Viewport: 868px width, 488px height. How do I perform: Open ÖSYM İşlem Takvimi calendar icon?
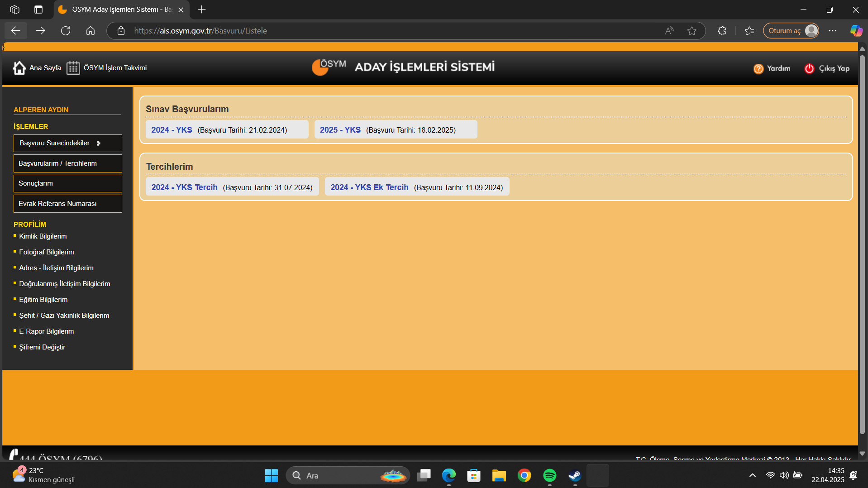tap(73, 68)
